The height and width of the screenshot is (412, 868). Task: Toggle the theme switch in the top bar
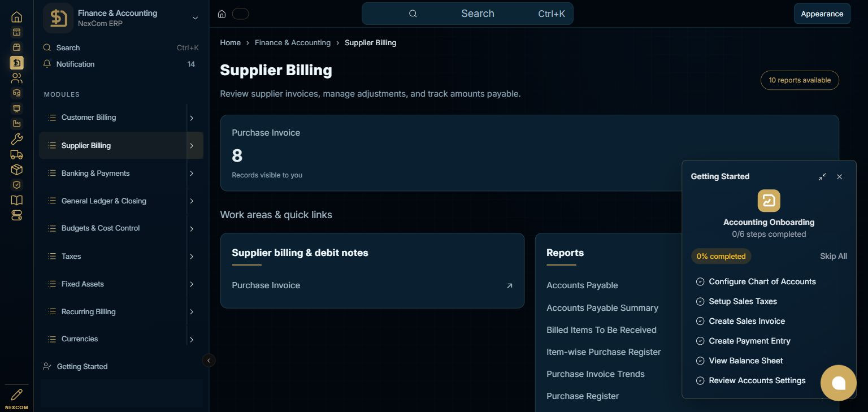(x=240, y=14)
